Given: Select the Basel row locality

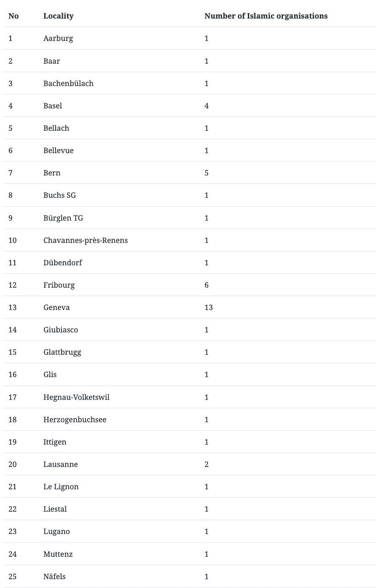Looking at the screenshot, I should tap(53, 106).
